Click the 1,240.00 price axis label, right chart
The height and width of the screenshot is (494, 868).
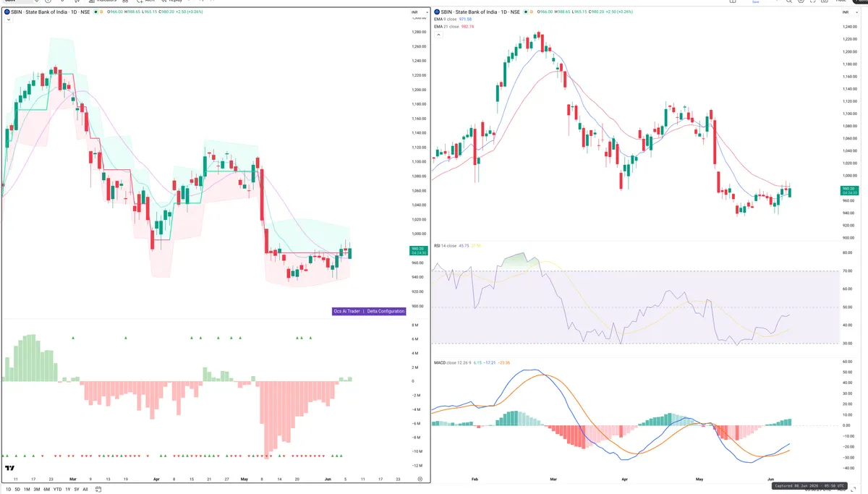coord(851,27)
